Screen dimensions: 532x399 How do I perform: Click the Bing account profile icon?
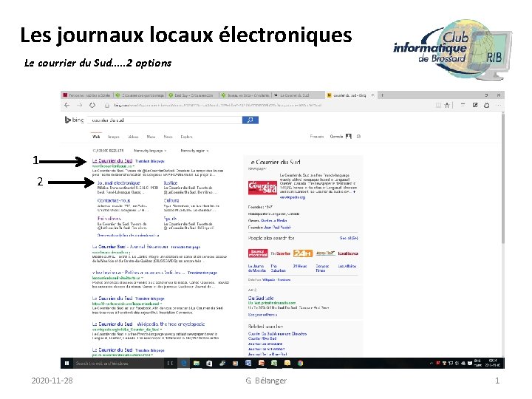pos(349,137)
